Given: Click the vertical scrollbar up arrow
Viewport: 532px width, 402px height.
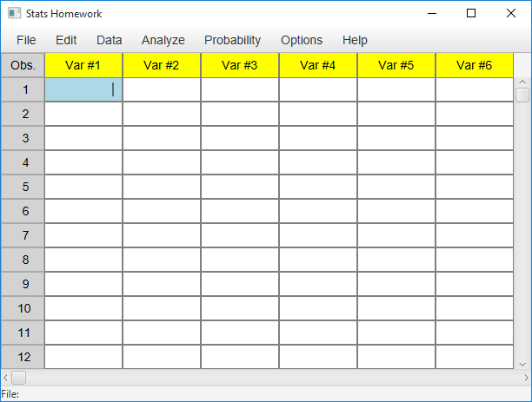Looking at the screenshot, I should click(x=522, y=82).
